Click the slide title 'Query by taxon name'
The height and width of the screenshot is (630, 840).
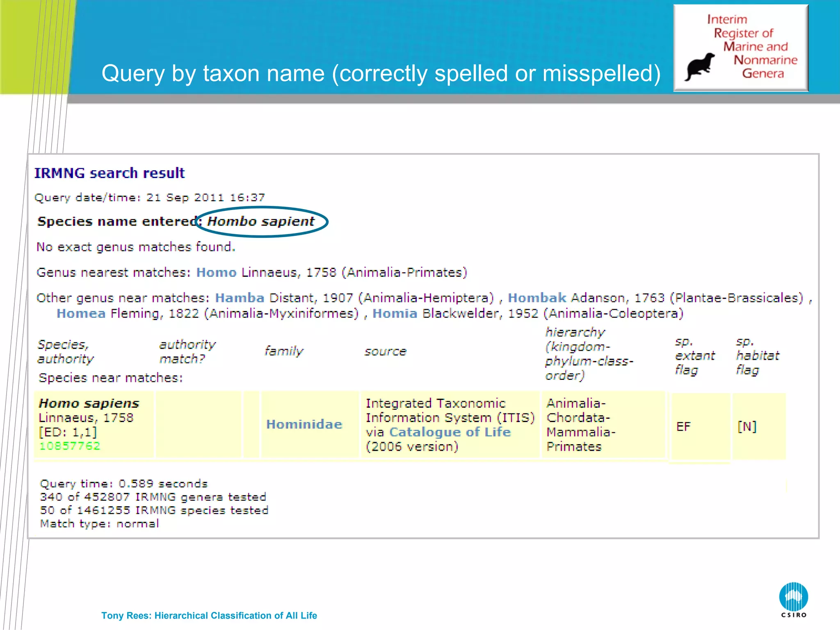click(381, 74)
